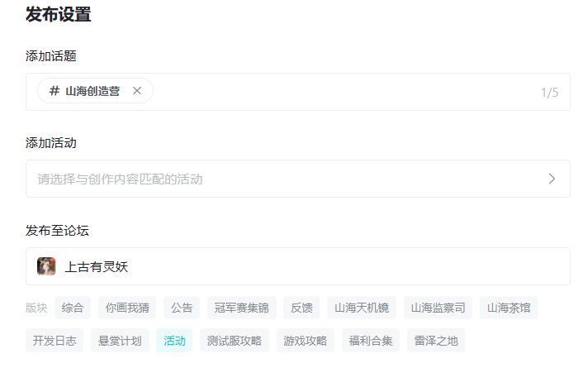Image resolution: width=588 pixels, height=368 pixels.
Task: Expand the activity selection chevron
Action: [552, 179]
